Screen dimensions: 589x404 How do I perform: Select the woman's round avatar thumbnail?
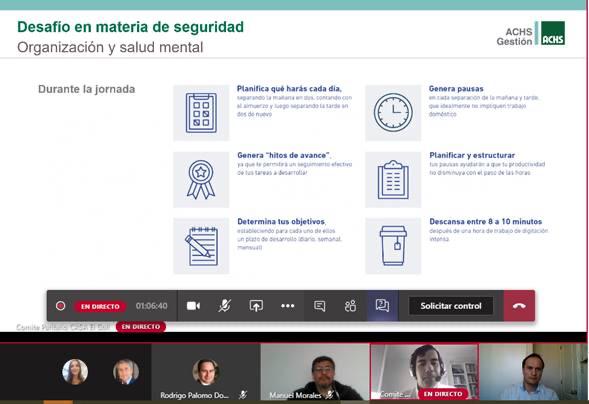click(x=75, y=372)
